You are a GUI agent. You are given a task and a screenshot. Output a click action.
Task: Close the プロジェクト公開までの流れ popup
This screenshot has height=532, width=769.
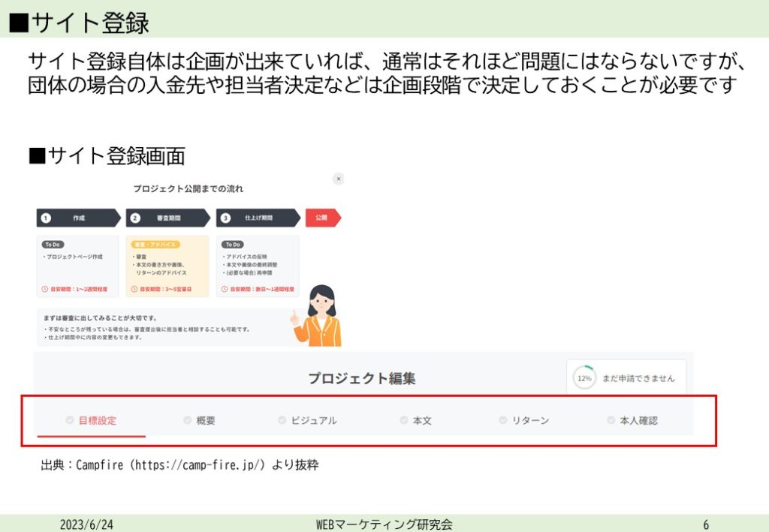(338, 179)
